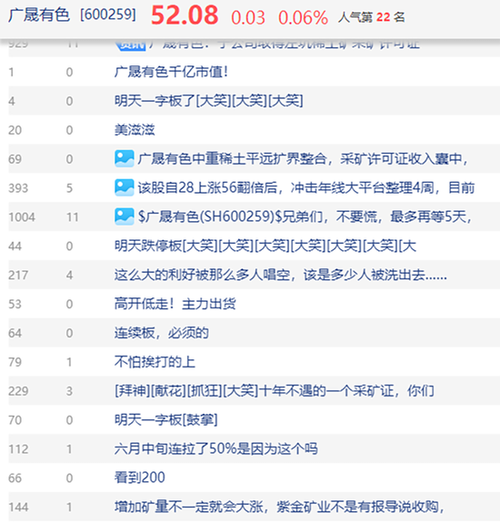Open post 十年不遇的一个采矿证

274,391
